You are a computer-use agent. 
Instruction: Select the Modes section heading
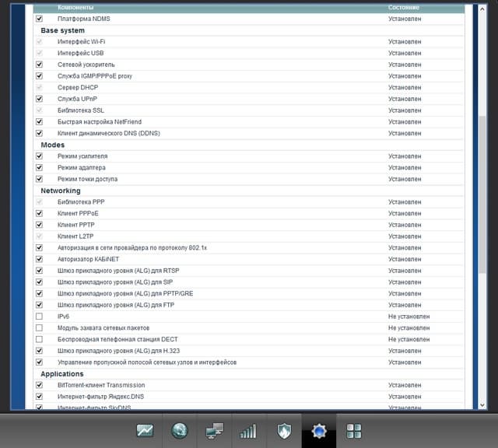click(53, 145)
